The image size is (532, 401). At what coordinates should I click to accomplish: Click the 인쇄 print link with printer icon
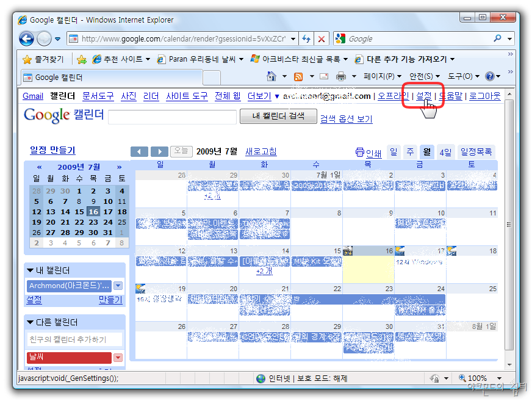[x=368, y=153]
